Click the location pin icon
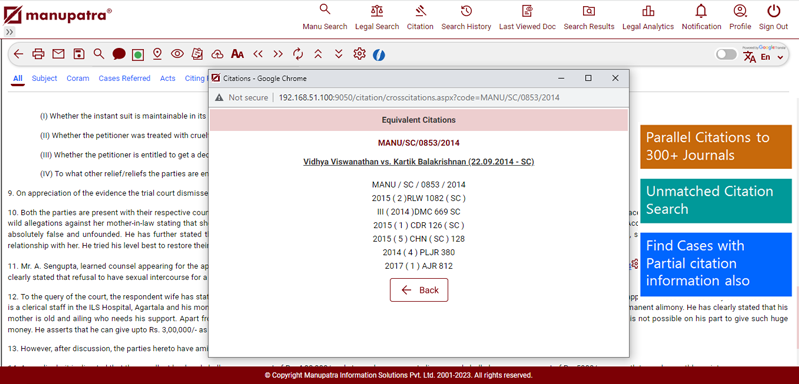 point(157,54)
